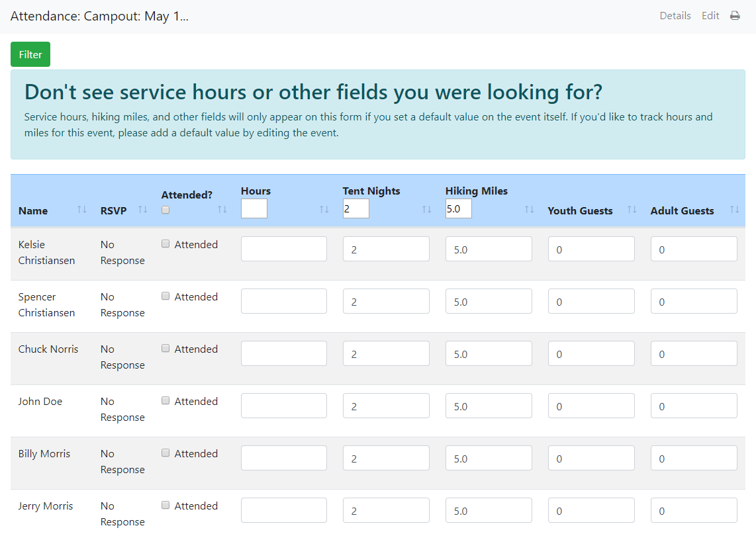Mark Kelsie Christiansen as Attended
Screen dimensions: 756x534
[165, 244]
